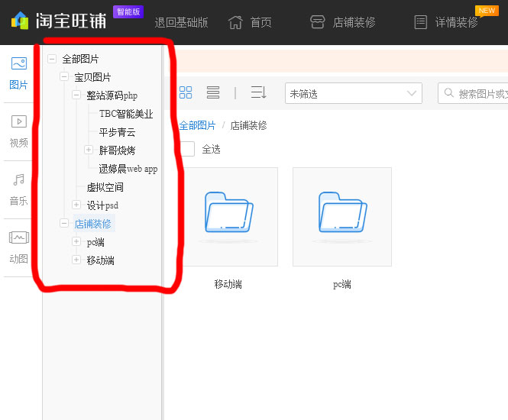
Task: Collapse the 宝贝图片 tree node
Action: (x=64, y=77)
